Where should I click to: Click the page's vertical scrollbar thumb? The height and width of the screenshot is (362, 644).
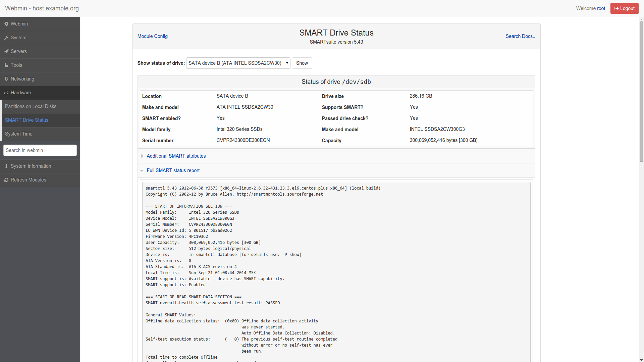point(641,91)
